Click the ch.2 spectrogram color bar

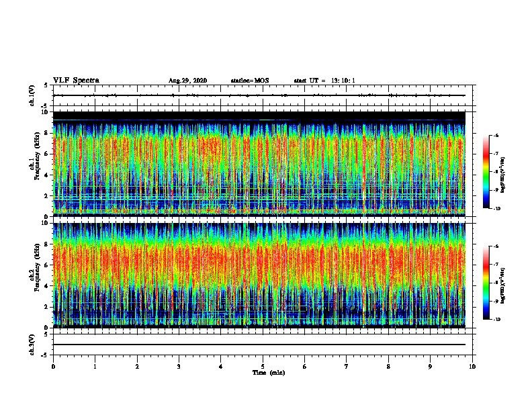point(486,283)
